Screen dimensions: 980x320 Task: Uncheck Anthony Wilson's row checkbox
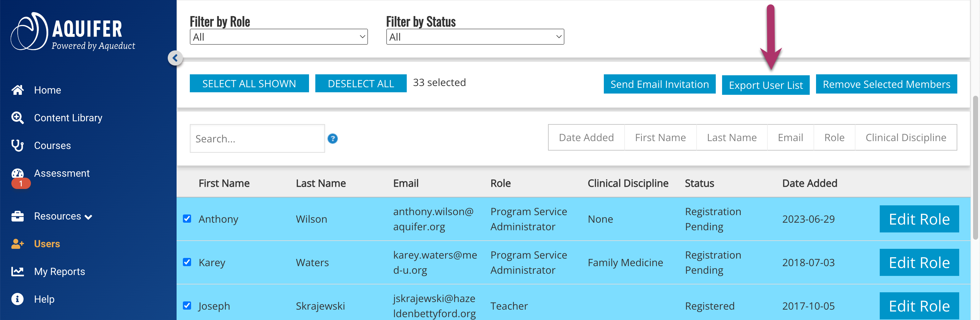(187, 219)
